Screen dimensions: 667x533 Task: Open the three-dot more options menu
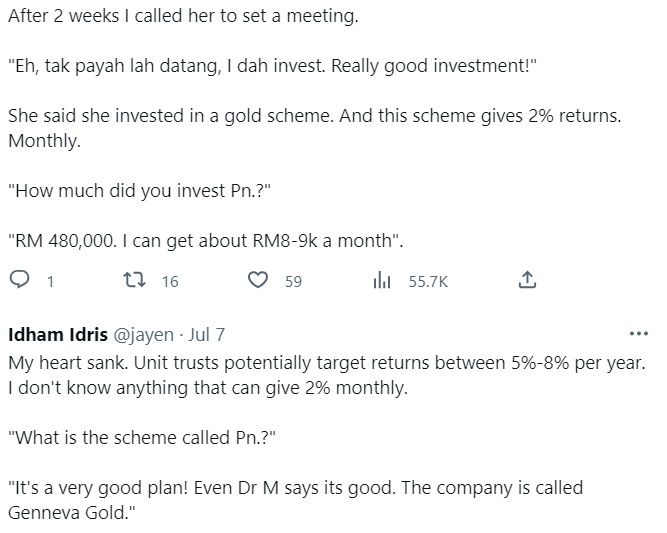[637, 333]
